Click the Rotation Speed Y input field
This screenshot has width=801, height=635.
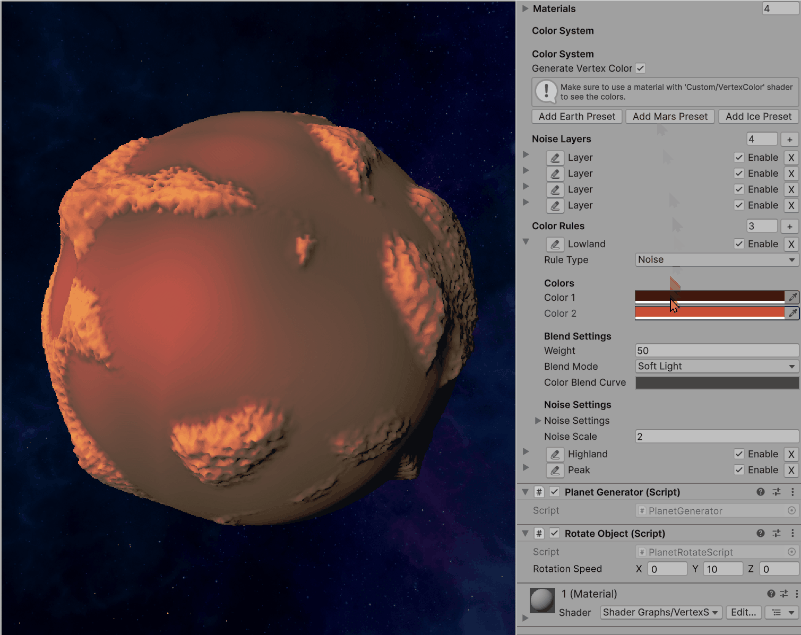tap(721, 568)
